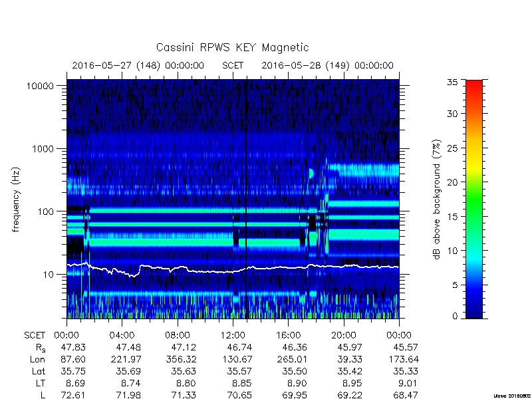Click the longitude value 87.60
Viewport: 532px width, 399px height.
pyautogui.click(x=73, y=359)
